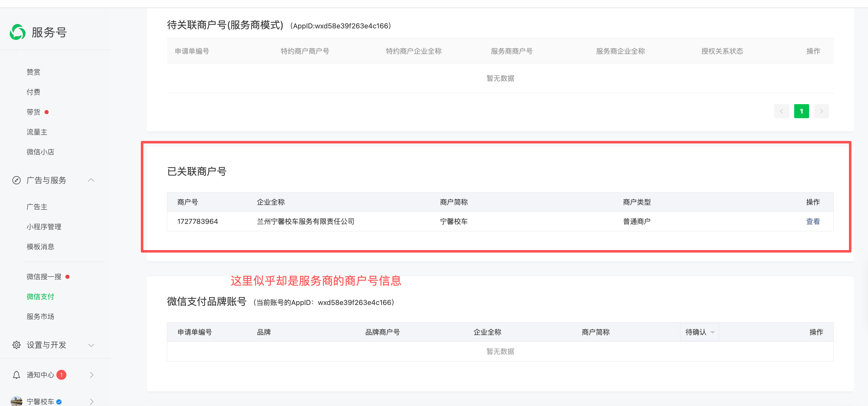Go to next page arrow in pagination
This screenshot has height=406, width=868.
point(821,111)
